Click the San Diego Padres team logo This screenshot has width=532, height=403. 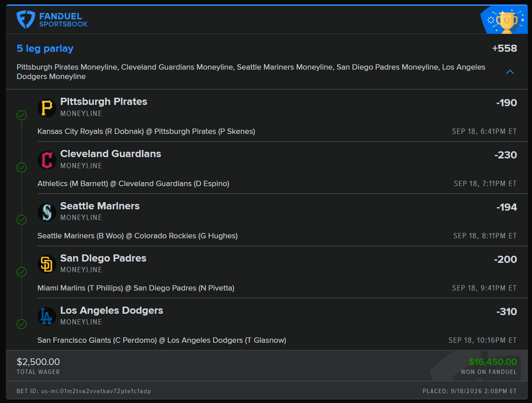click(47, 264)
